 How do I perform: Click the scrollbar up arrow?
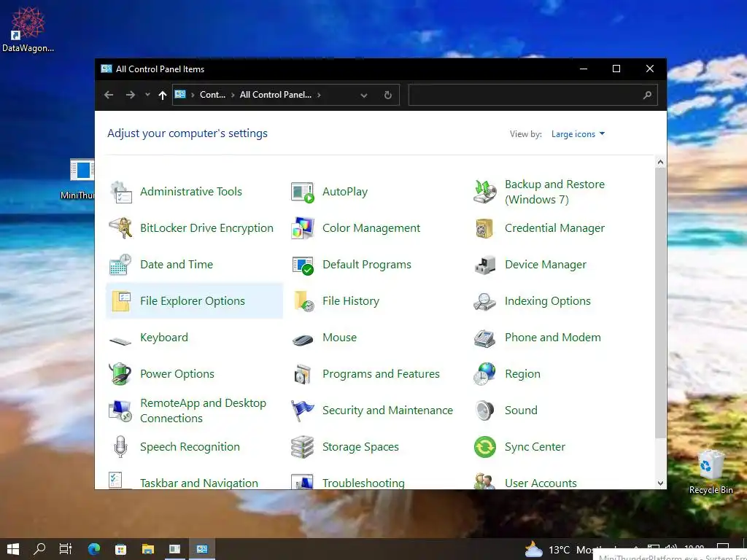pyautogui.click(x=660, y=162)
